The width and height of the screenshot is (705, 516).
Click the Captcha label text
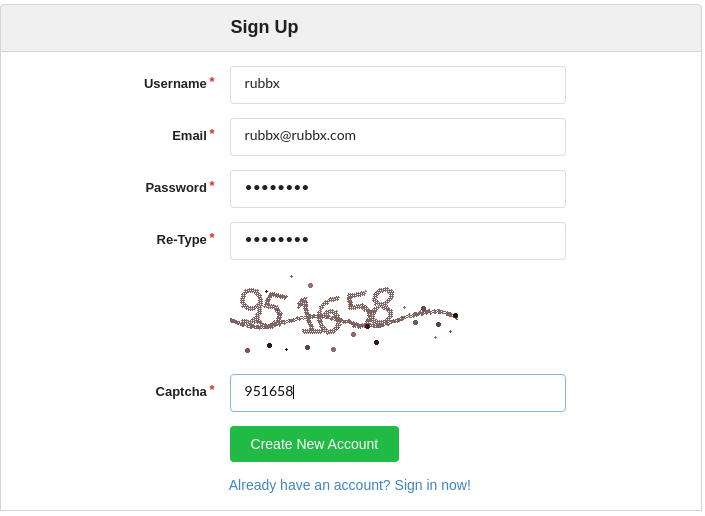pos(181,392)
